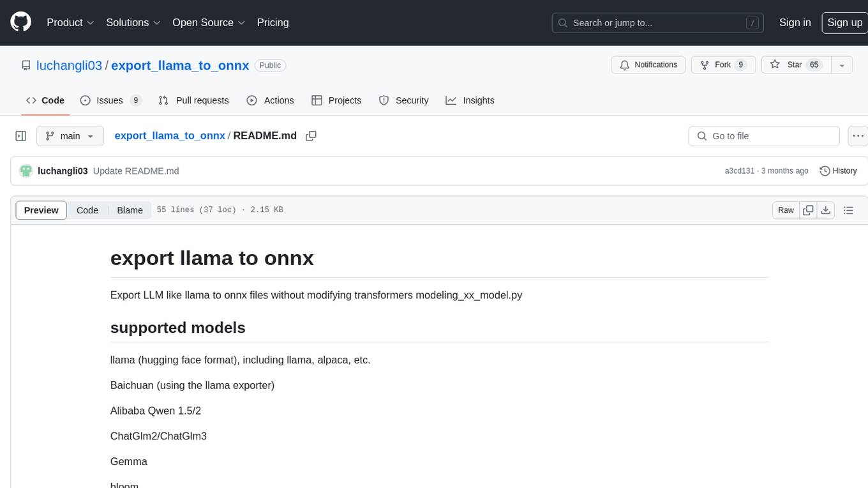Click the Sign up button

[844, 22]
